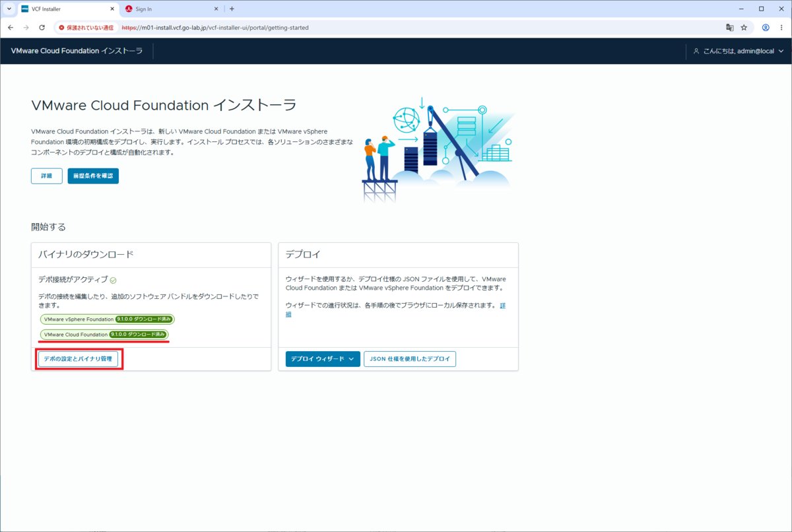Click the デプロイ card heading
The height and width of the screenshot is (532, 792).
303,254
